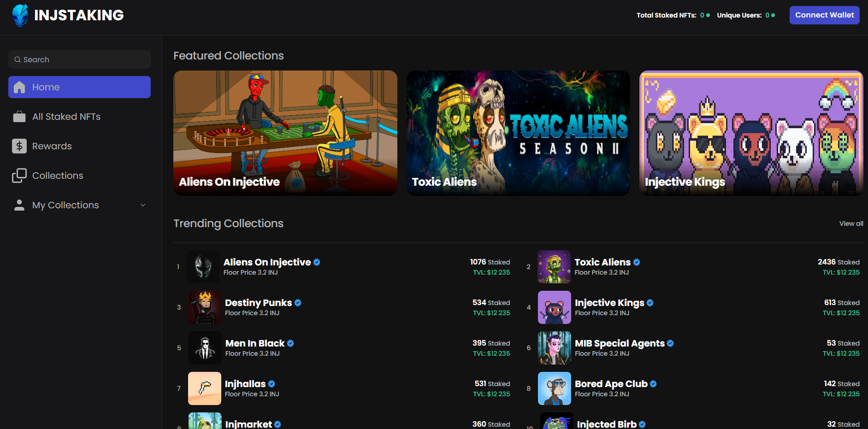Screen dimensions: 868x429
Task: Click 53 Staked for MIB Special Agents
Action: 843,343
